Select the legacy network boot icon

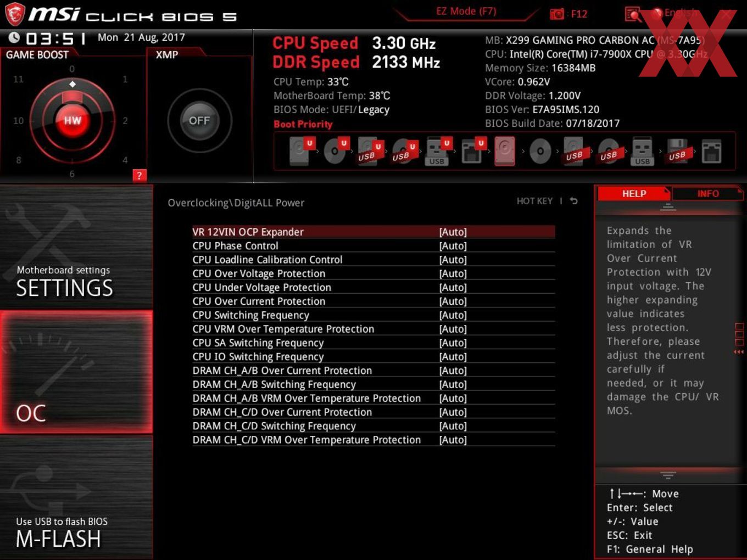coord(711,151)
